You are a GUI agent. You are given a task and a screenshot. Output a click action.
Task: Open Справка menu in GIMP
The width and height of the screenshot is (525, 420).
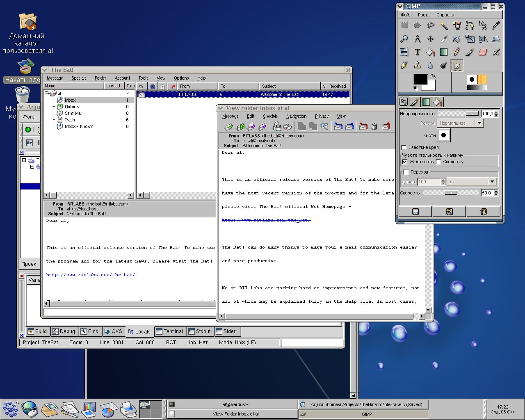point(445,15)
